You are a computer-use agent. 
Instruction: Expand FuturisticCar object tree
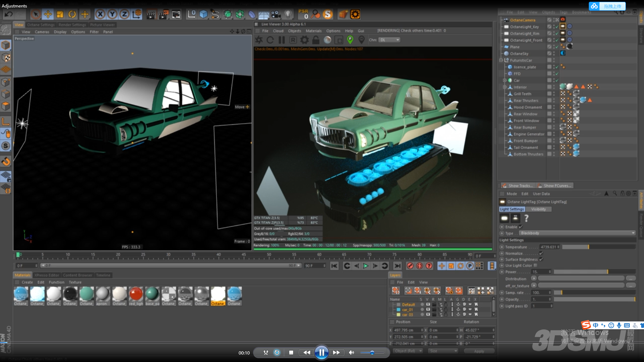pos(501,60)
